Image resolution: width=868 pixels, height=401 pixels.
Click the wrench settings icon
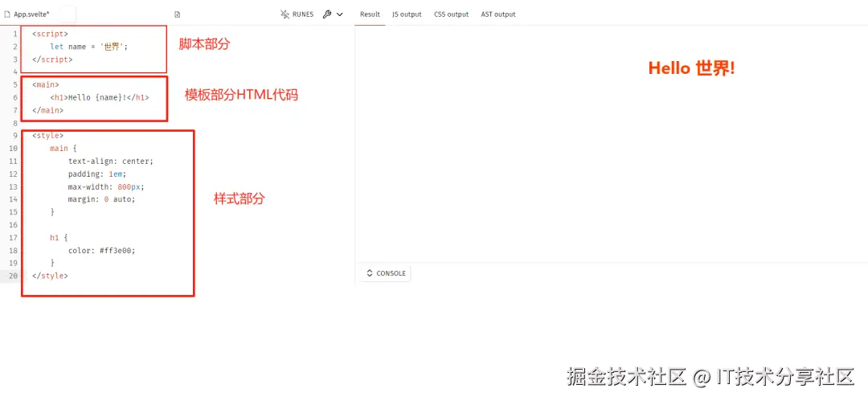pyautogui.click(x=326, y=14)
